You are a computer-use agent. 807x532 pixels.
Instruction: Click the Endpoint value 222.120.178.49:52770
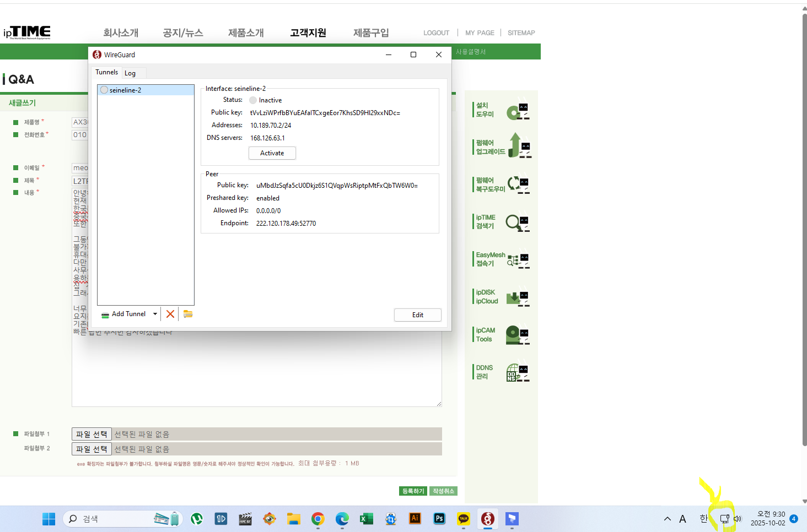click(x=286, y=224)
